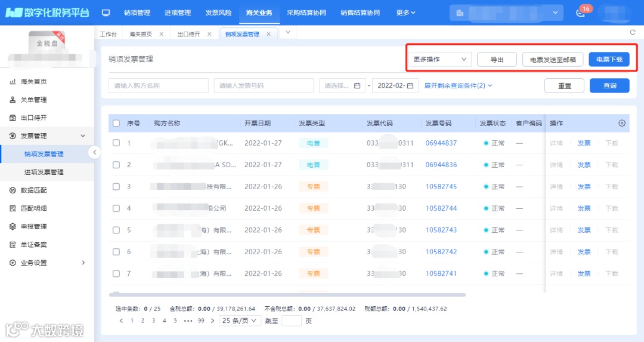644x342 pixels.
Task: Open the 更多操作 dropdown
Action: 440,59
